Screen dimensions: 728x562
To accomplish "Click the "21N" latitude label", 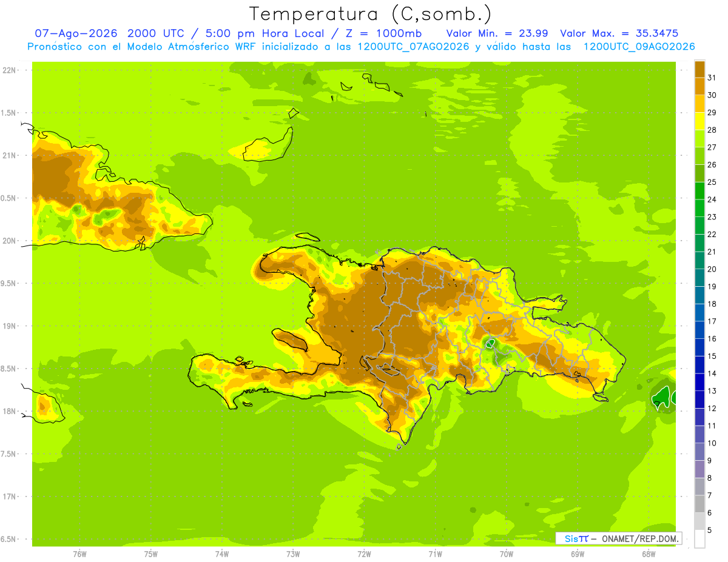I will pyautogui.click(x=9, y=155).
